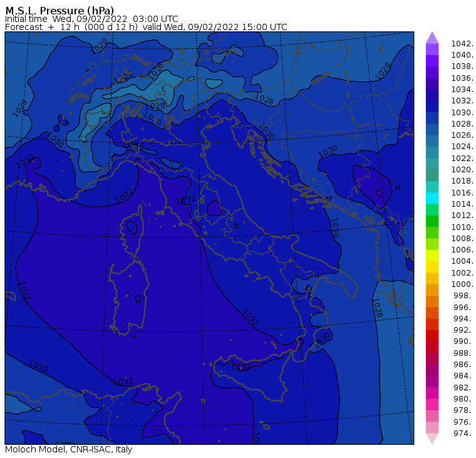Pick the colorbar band between 1028 and 1030

pyautogui.click(x=432, y=118)
